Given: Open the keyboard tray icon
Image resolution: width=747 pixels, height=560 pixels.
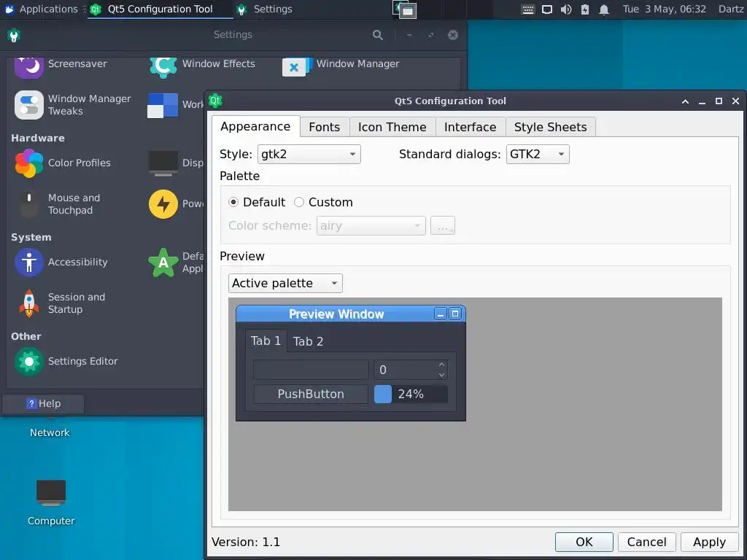Looking at the screenshot, I should point(528,9).
